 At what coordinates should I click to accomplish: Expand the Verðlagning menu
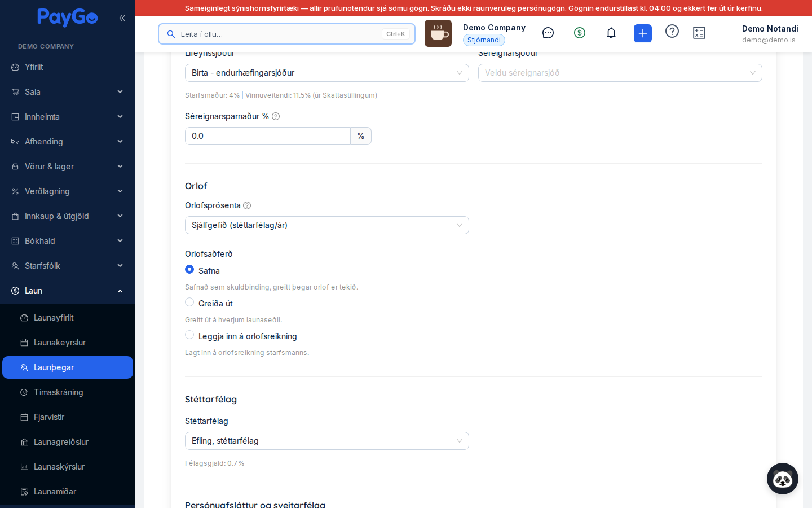[x=68, y=191]
